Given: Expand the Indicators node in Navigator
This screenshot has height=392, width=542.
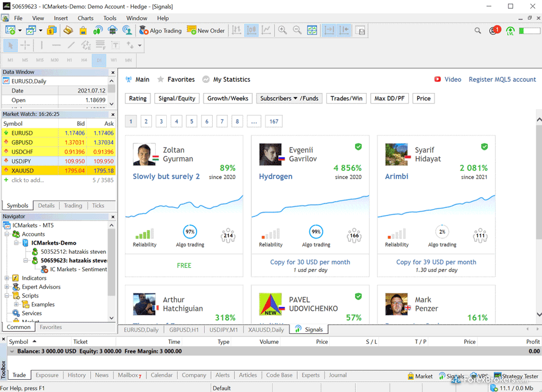Looking at the screenshot, I should [x=7, y=278].
